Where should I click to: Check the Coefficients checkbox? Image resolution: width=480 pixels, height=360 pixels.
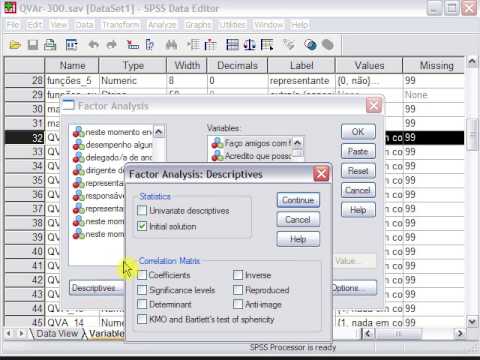point(142,275)
